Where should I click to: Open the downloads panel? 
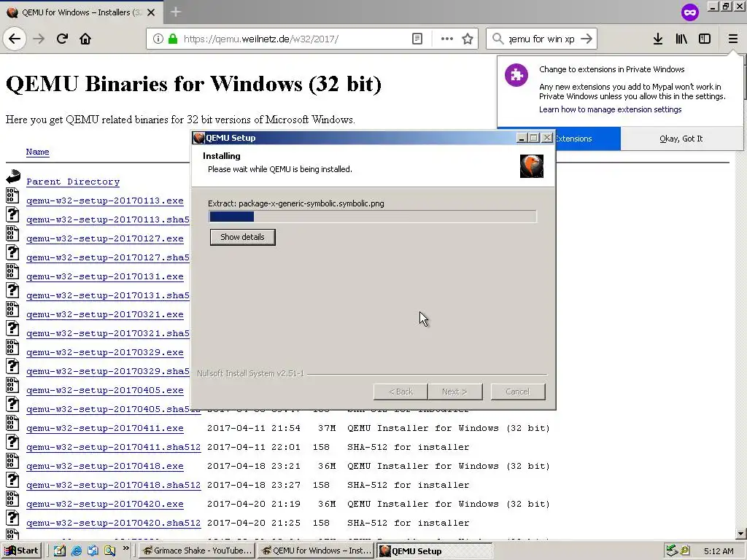click(x=658, y=39)
